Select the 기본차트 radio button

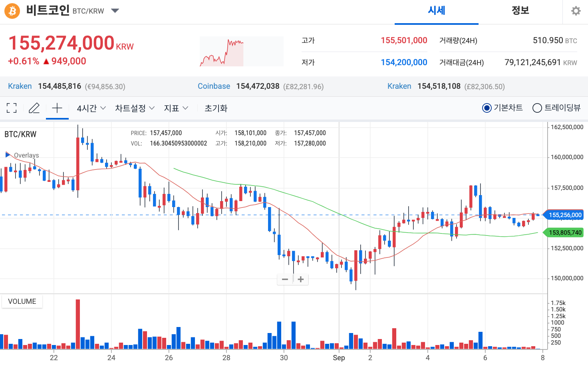pyautogui.click(x=487, y=108)
